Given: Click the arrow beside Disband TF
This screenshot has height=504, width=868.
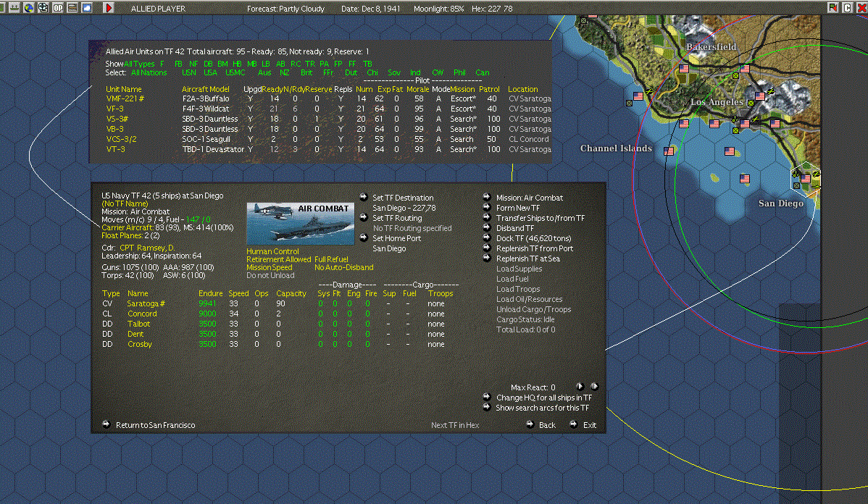Looking at the screenshot, I should tap(487, 227).
